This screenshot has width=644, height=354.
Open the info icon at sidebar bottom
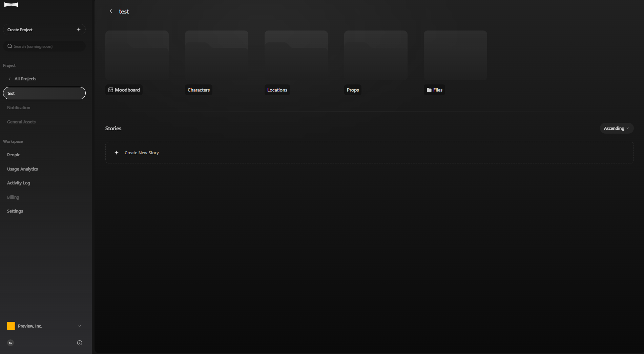(80, 343)
